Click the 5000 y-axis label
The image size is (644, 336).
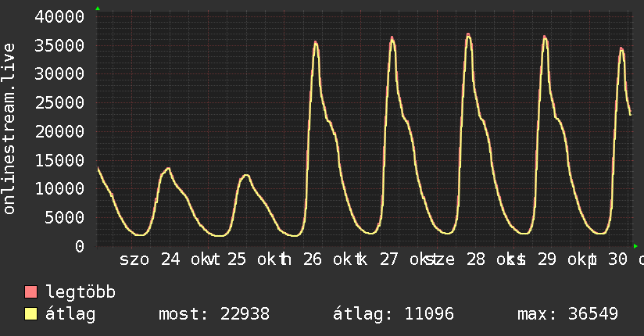[65, 218]
